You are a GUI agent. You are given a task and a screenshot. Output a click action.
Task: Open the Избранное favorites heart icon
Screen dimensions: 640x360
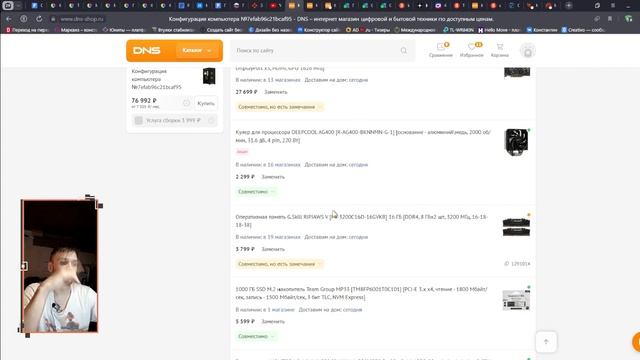tap(471, 50)
